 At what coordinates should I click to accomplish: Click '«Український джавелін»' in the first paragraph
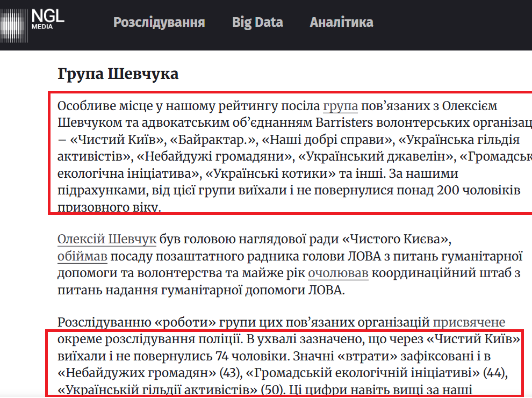coord(378,157)
